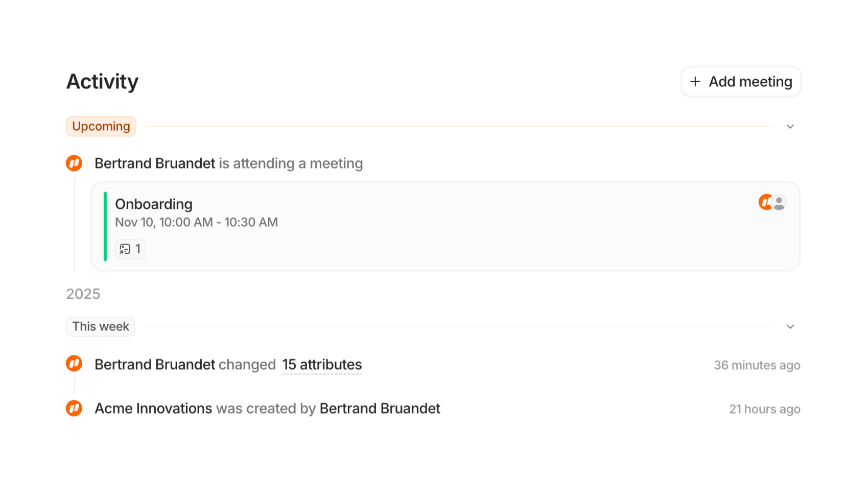Open the Acme Innovations record link
868x482 pixels.
tap(153, 408)
